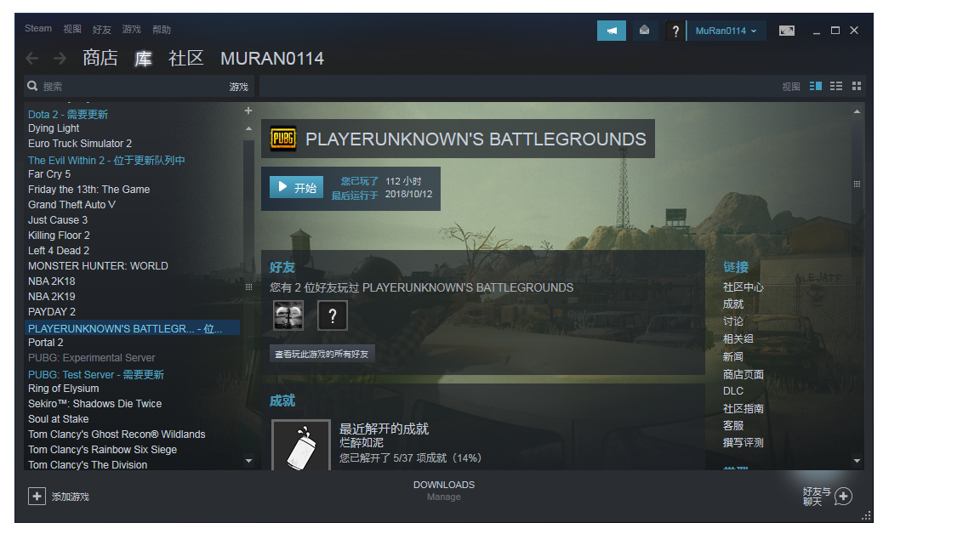
Task: Open the 相关组 link
Action: pyautogui.click(x=738, y=338)
